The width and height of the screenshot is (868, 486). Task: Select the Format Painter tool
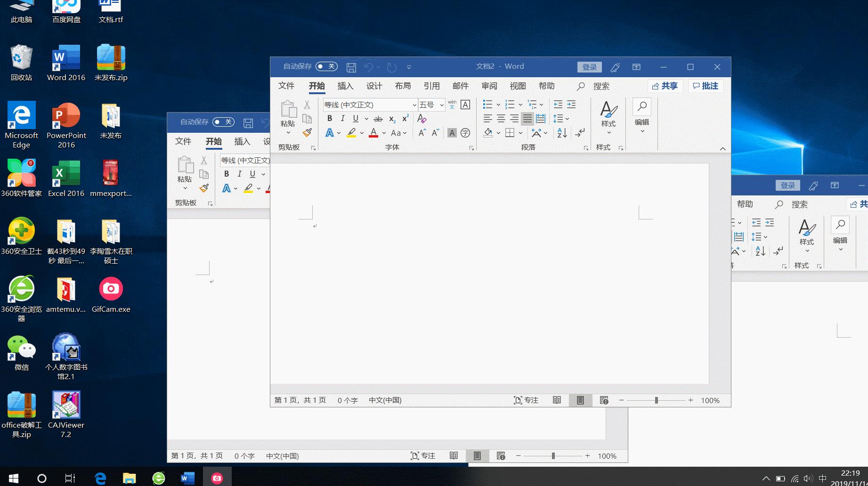pyautogui.click(x=308, y=133)
